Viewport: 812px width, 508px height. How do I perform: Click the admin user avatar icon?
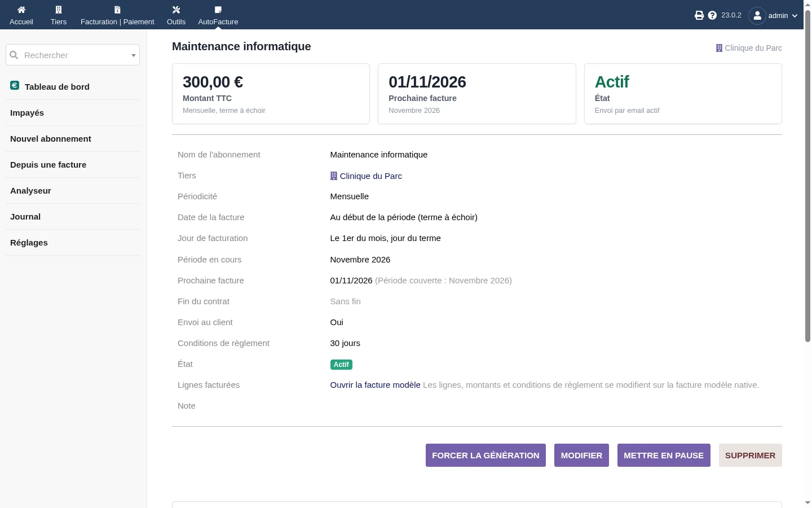pyautogui.click(x=757, y=15)
